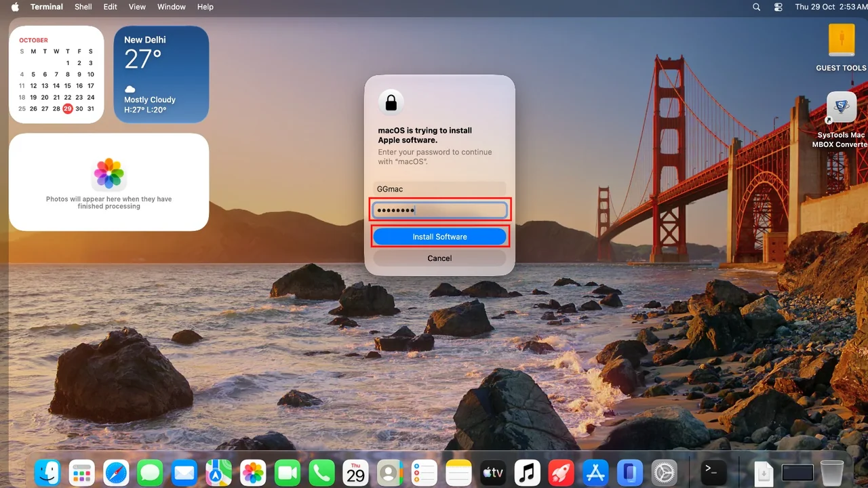Open FaceTime from the Dock
Viewport: 868px width, 488px height.
pos(288,472)
